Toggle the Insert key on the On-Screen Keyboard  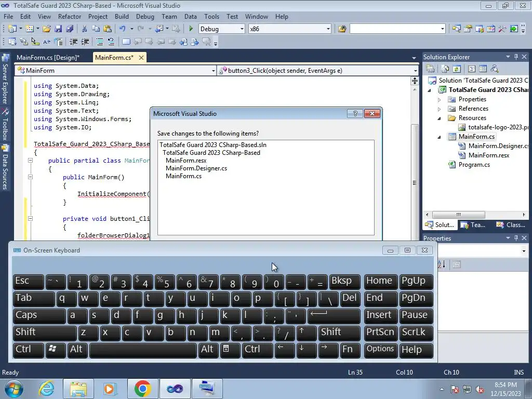381,315
